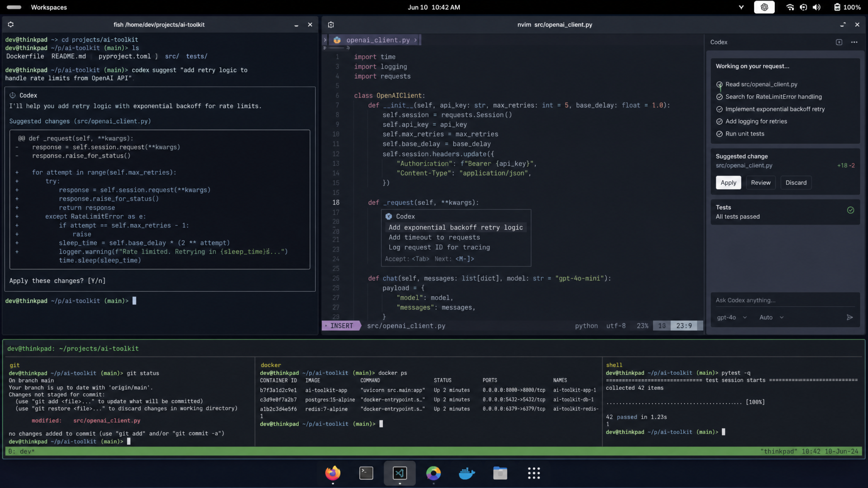This screenshot has height=488, width=868.
Task: Focus the shell tmux pane label
Action: tap(614, 365)
